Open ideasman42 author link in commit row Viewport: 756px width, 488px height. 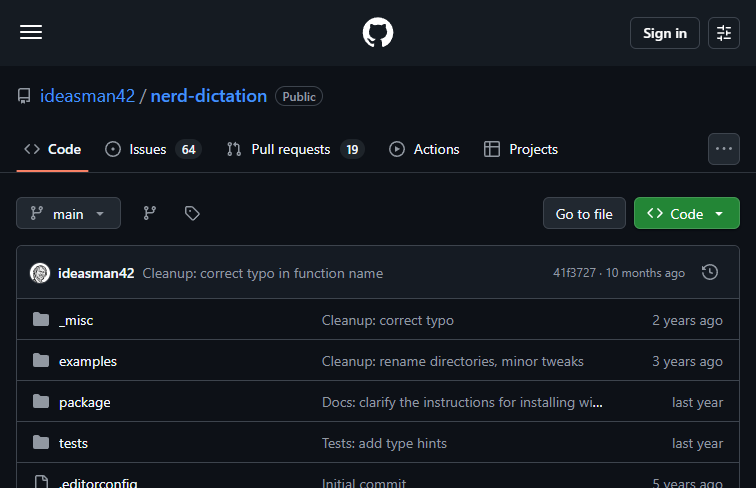pyautogui.click(x=96, y=273)
